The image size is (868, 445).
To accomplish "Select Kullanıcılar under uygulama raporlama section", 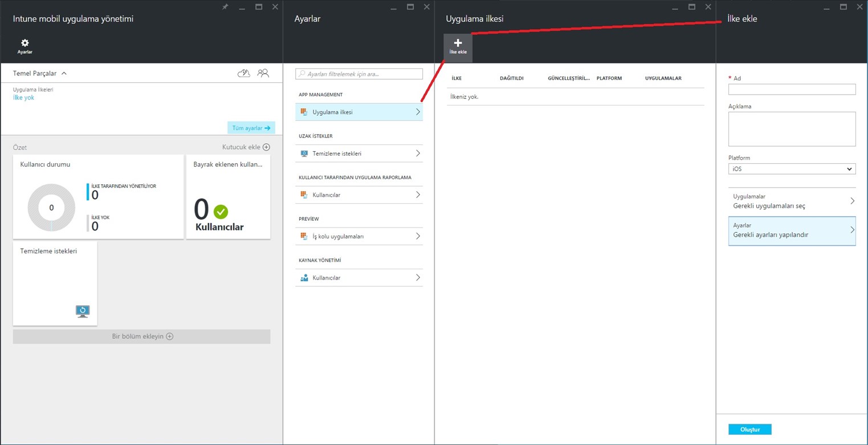I will 359,195.
